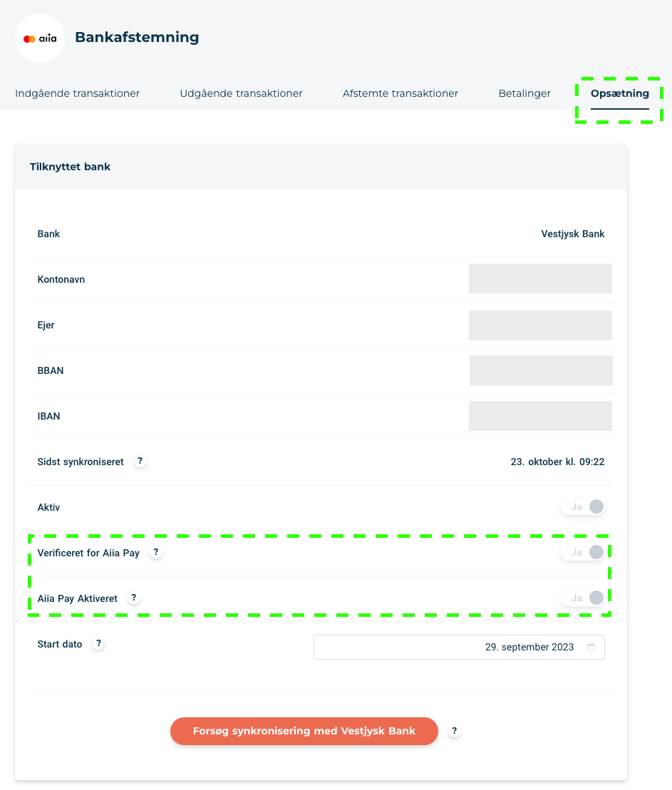Select the Betalinger tab
672x790 pixels.
[x=524, y=93]
